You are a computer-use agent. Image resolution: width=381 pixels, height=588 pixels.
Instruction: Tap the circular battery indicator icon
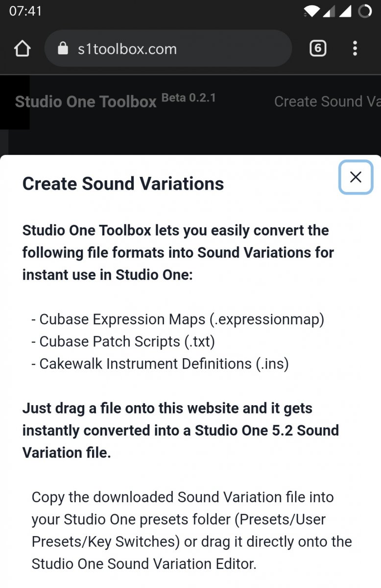click(365, 11)
